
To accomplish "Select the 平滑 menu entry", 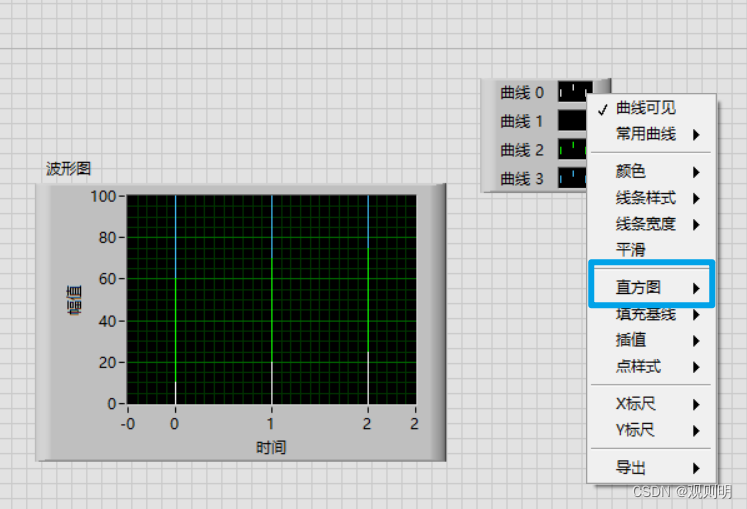I will click(651, 250).
